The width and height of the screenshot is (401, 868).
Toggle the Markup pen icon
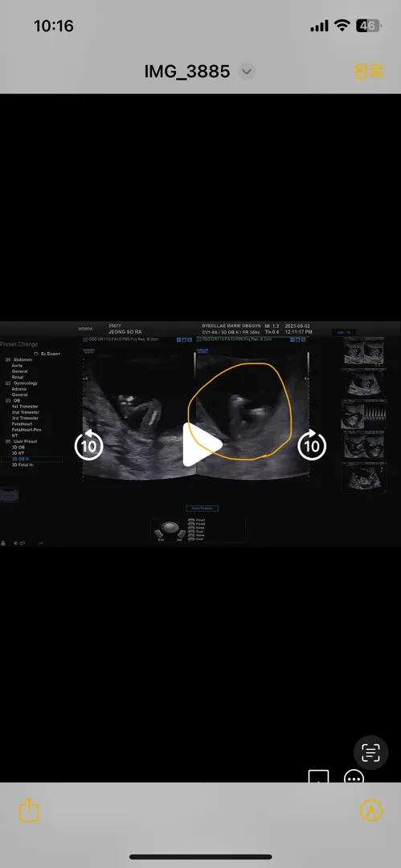[370, 810]
